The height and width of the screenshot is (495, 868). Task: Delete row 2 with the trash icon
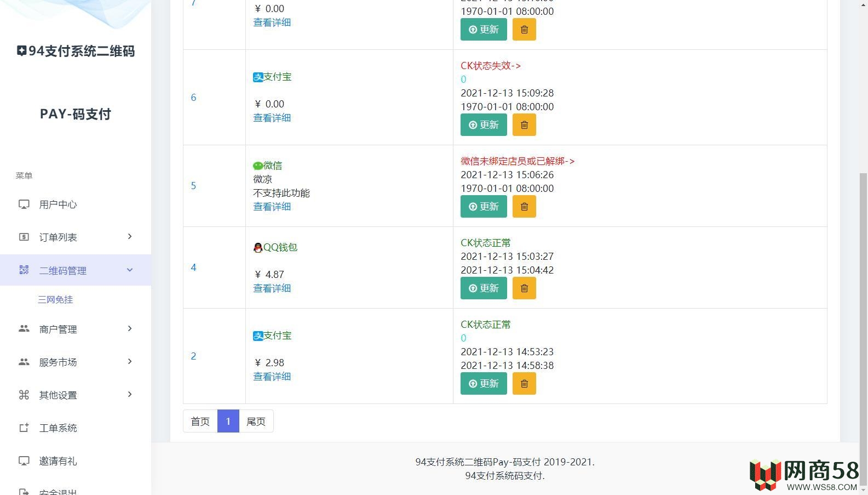(524, 383)
